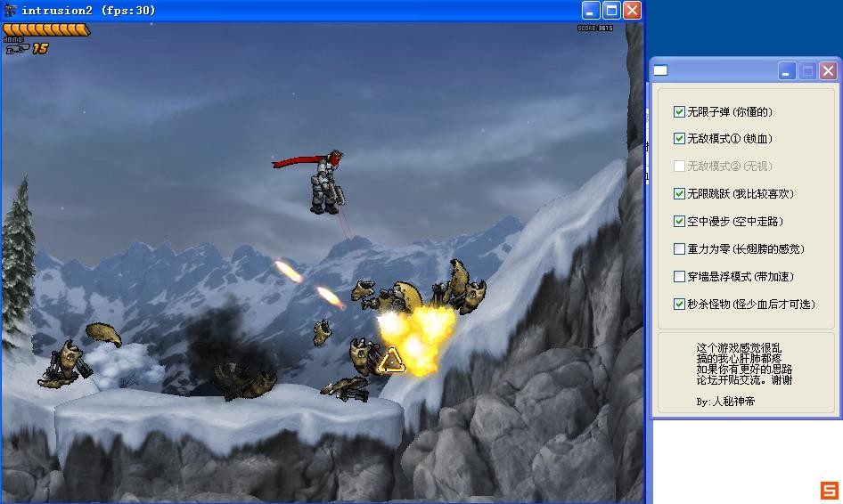
Task: Enable 重力为零 zero gravity checkbox
Action: click(680, 249)
